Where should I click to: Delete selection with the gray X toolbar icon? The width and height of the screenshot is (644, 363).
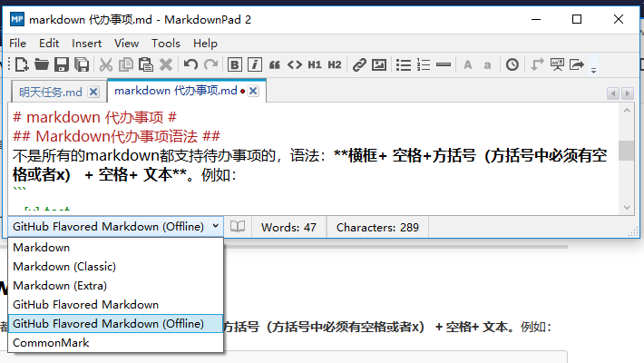coord(166,64)
